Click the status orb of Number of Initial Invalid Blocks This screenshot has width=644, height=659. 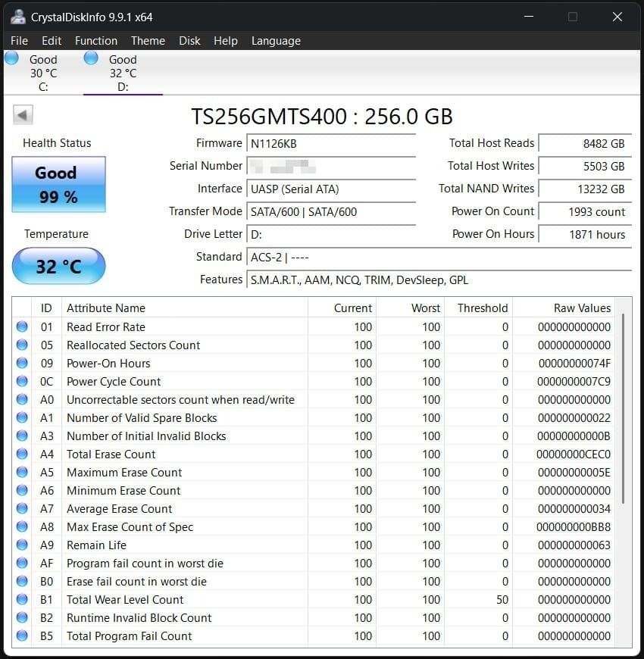[x=22, y=436]
